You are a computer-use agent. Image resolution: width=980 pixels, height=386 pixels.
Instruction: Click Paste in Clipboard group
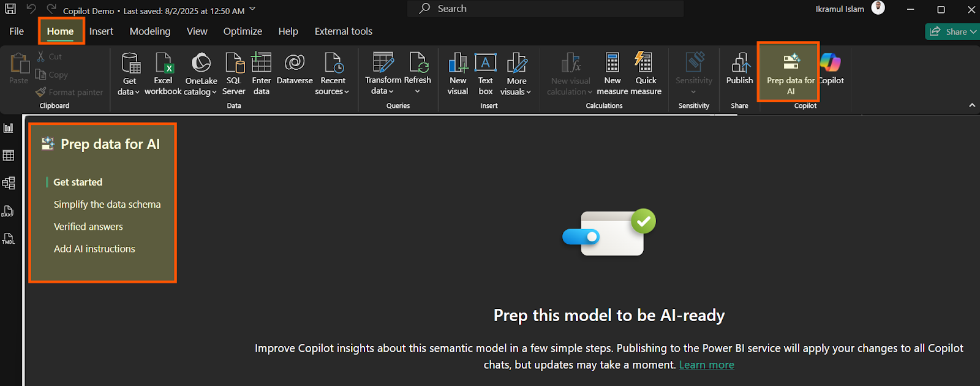coord(18,68)
